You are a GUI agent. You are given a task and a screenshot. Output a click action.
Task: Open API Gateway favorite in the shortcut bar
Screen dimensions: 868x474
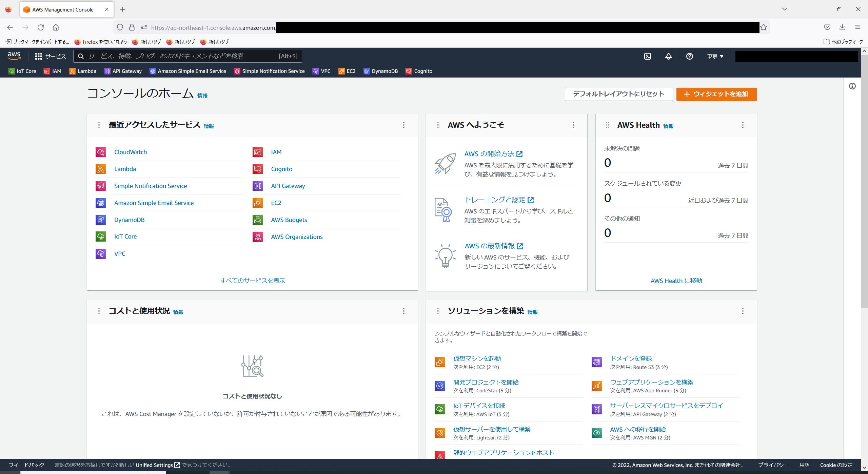click(x=123, y=71)
